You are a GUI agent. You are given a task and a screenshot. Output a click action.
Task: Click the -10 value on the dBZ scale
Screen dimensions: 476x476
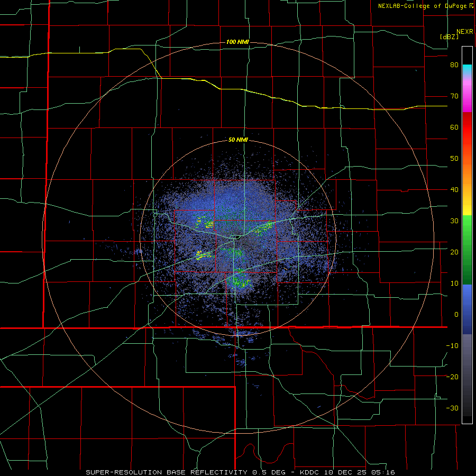pos(452,346)
